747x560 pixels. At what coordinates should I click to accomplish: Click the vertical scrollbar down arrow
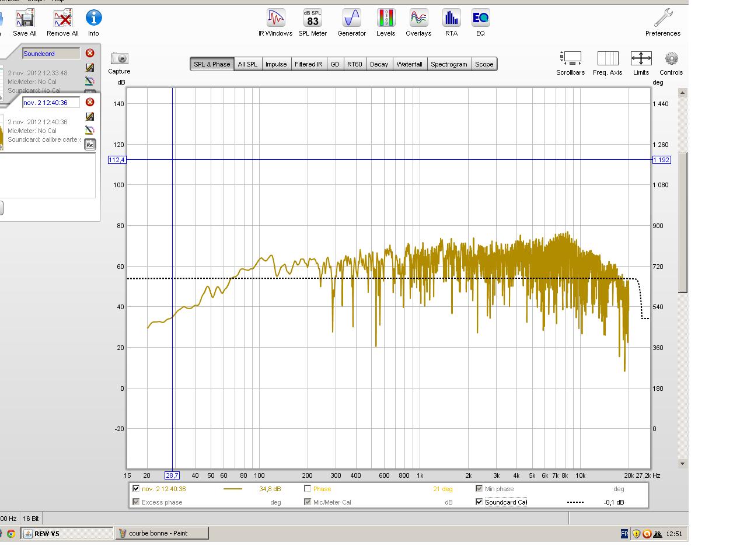tap(682, 464)
